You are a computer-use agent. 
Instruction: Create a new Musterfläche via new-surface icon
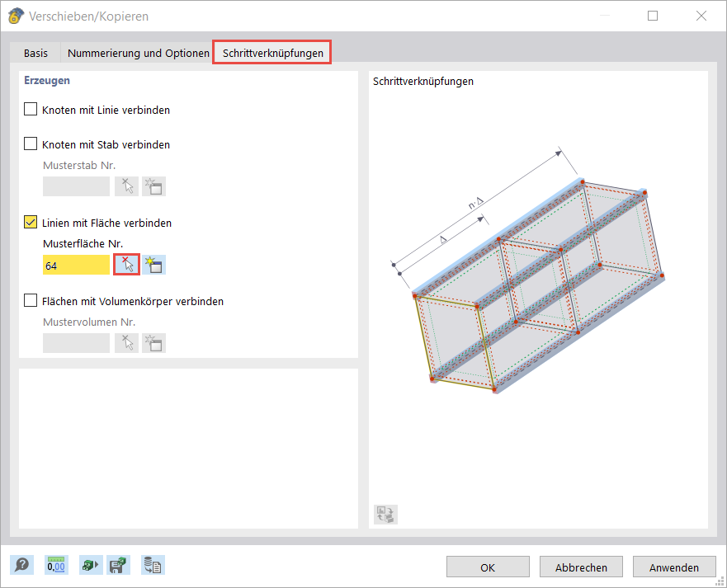pyautogui.click(x=153, y=264)
